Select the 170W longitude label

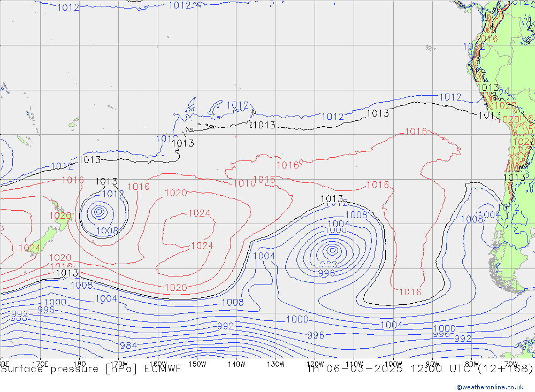pyautogui.click(x=119, y=364)
